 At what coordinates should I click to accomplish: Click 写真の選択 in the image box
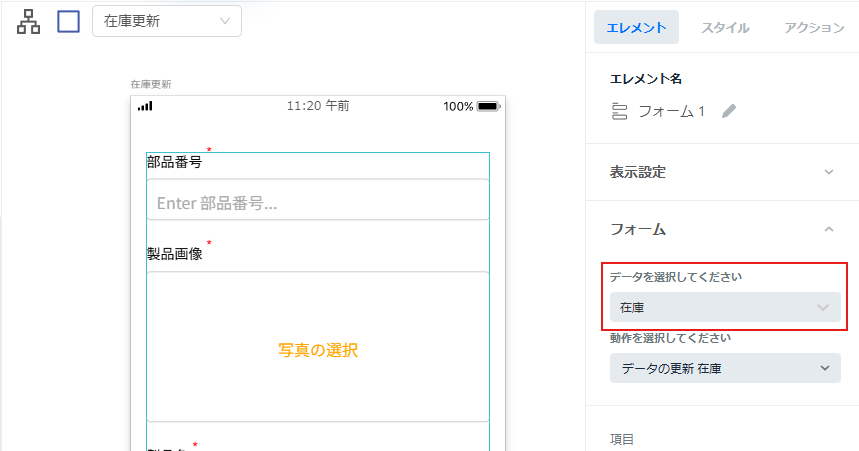coord(318,350)
